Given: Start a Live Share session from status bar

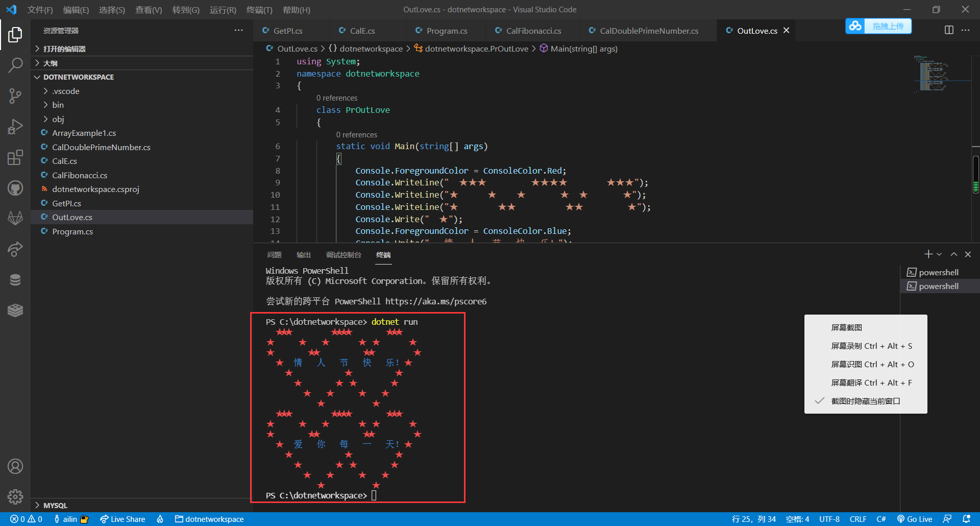Looking at the screenshot, I should 122,519.
